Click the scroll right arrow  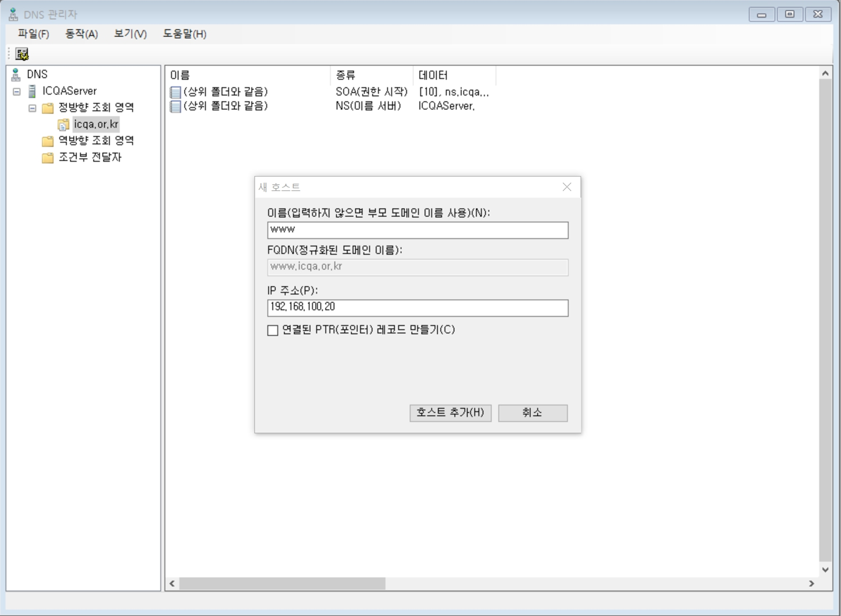coord(812,583)
